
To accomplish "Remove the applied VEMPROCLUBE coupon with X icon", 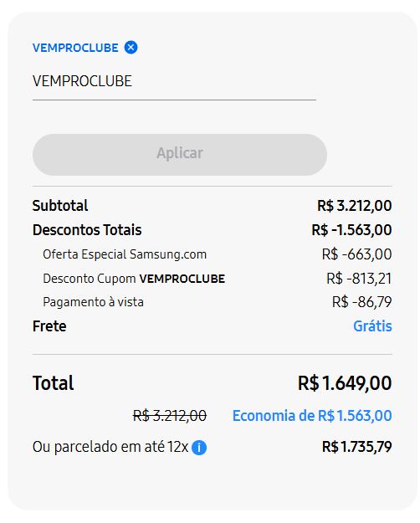I will [x=131, y=48].
